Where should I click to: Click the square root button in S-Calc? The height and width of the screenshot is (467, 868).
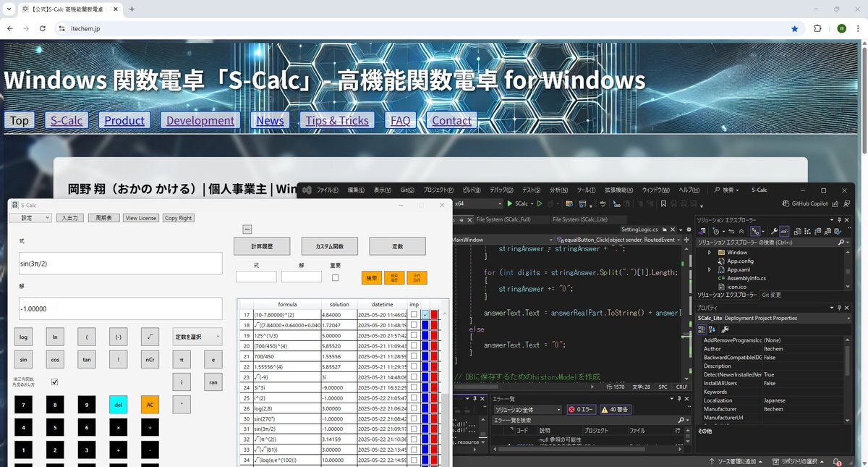[x=149, y=337]
